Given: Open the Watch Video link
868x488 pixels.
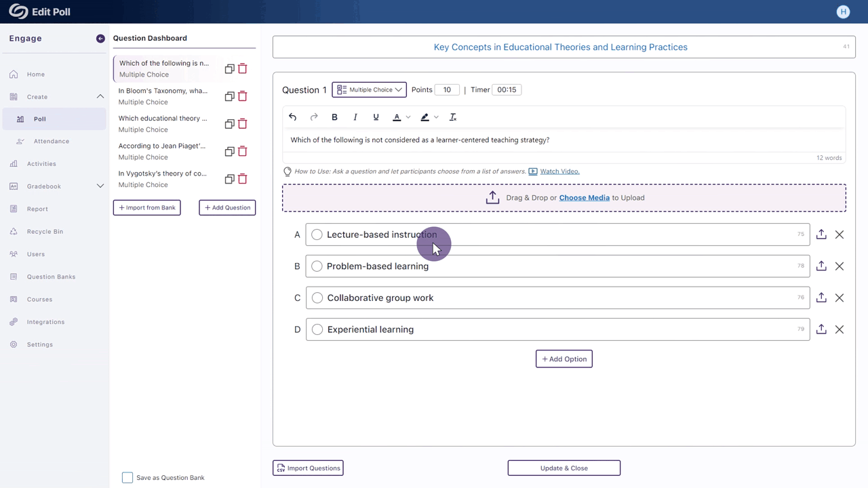Looking at the screenshot, I should pos(559,171).
